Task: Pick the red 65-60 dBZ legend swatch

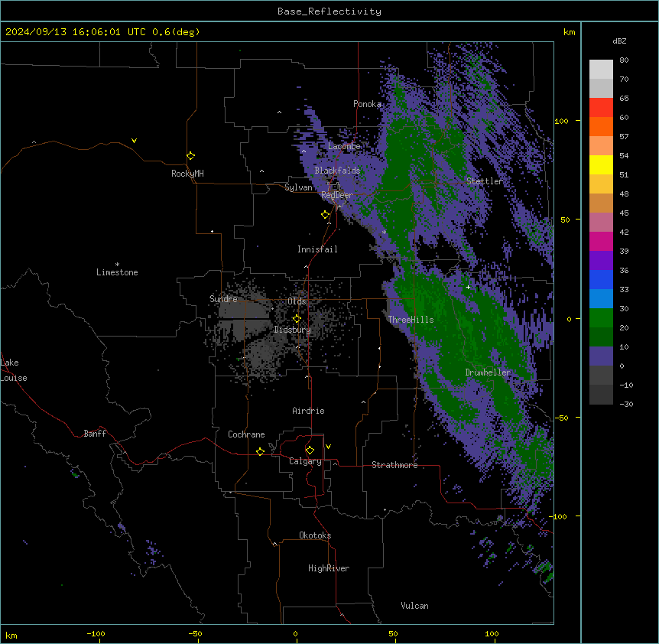Action: tap(601, 108)
